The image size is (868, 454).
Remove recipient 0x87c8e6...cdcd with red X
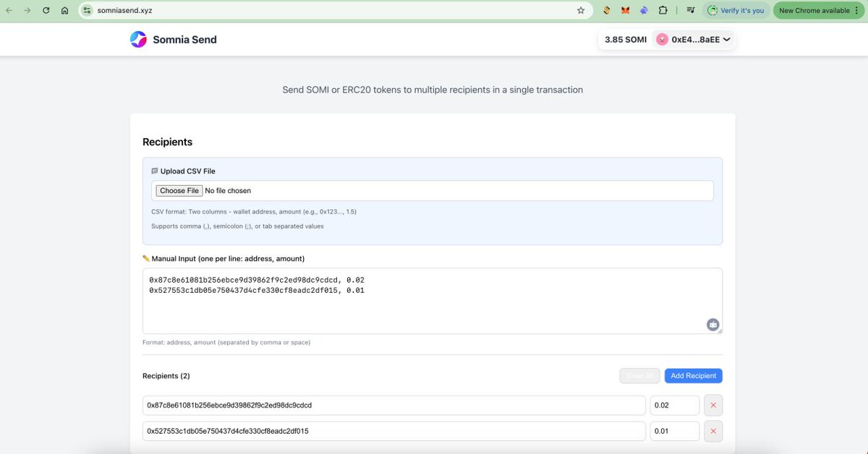point(713,406)
